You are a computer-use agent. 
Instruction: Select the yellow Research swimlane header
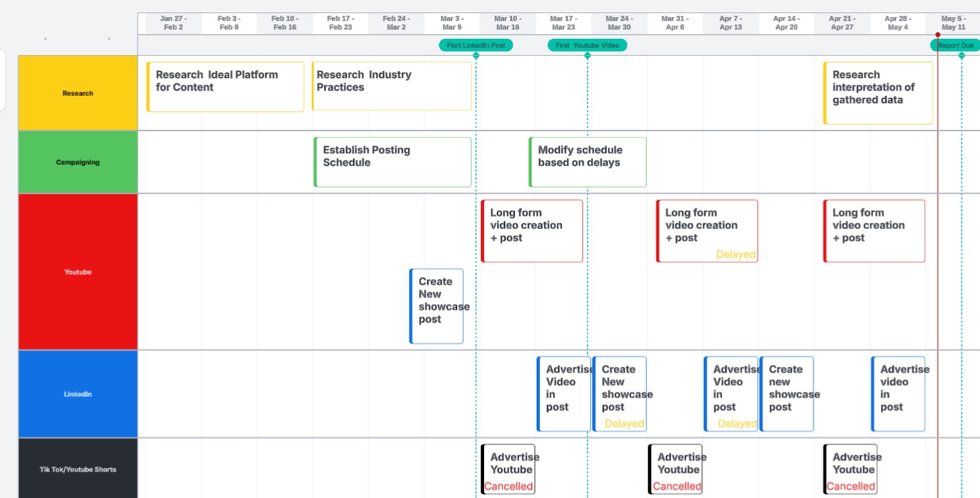[77, 93]
